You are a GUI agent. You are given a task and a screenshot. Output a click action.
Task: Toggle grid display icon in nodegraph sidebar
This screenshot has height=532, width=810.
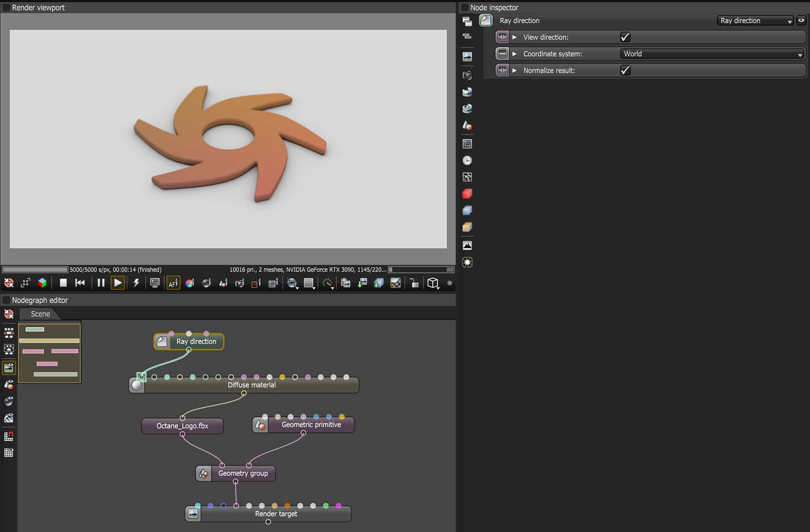[x=9, y=453]
